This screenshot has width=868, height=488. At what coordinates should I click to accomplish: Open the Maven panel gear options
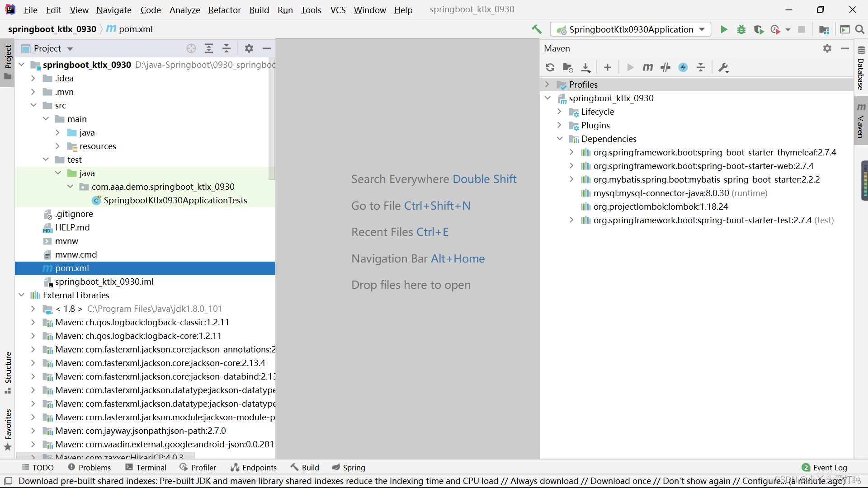click(x=827, y=48)
